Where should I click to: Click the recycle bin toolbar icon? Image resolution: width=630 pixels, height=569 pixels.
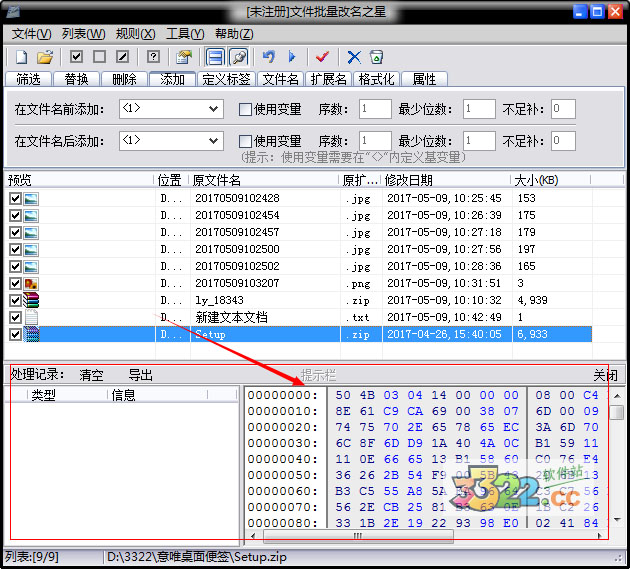click(376, 57)
